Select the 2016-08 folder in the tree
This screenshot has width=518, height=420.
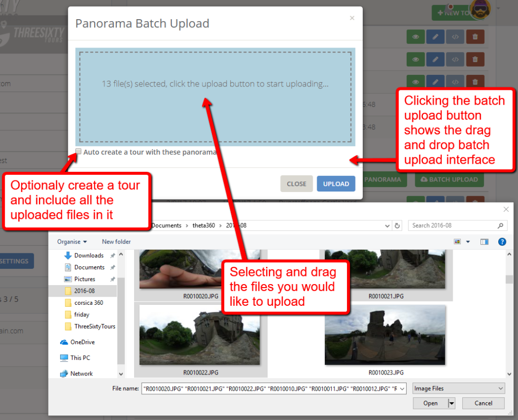pos(82,291)
